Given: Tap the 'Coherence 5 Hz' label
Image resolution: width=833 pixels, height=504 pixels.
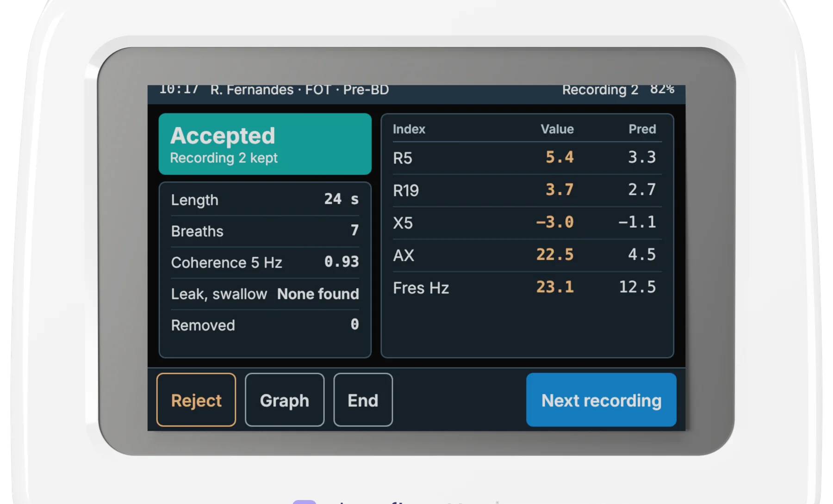Looking at the screenshot, I should coord(226,262).
